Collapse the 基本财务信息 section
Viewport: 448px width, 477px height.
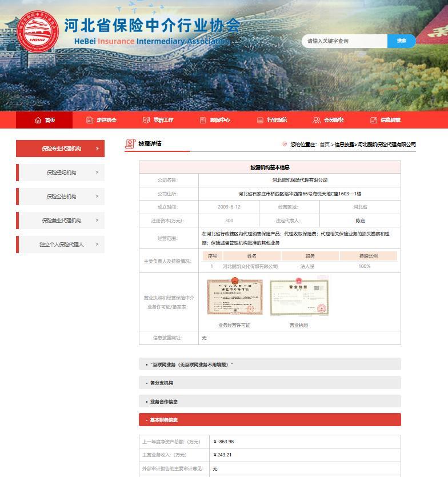tap(270, 420)
